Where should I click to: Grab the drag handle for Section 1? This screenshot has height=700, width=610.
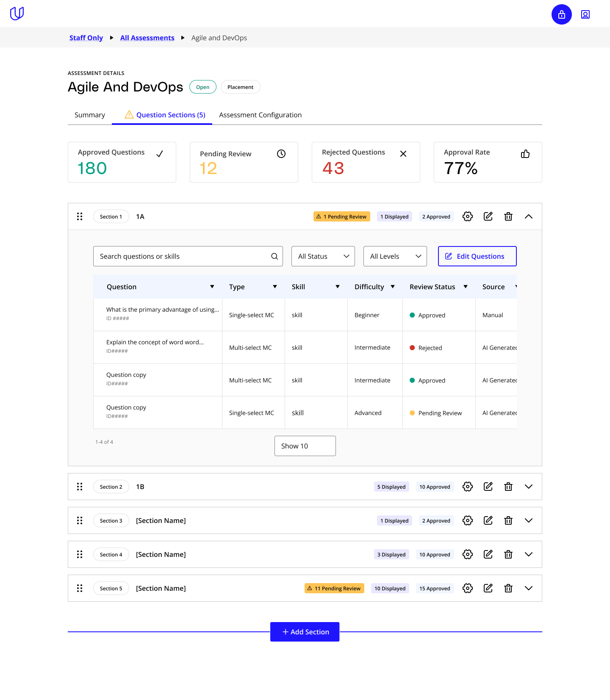(x=80, y=216)
